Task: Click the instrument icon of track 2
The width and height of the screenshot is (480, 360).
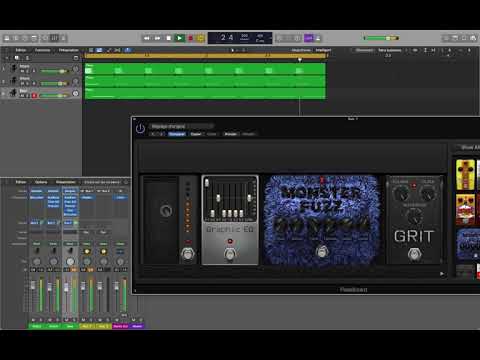Action: tap(14, 80)
